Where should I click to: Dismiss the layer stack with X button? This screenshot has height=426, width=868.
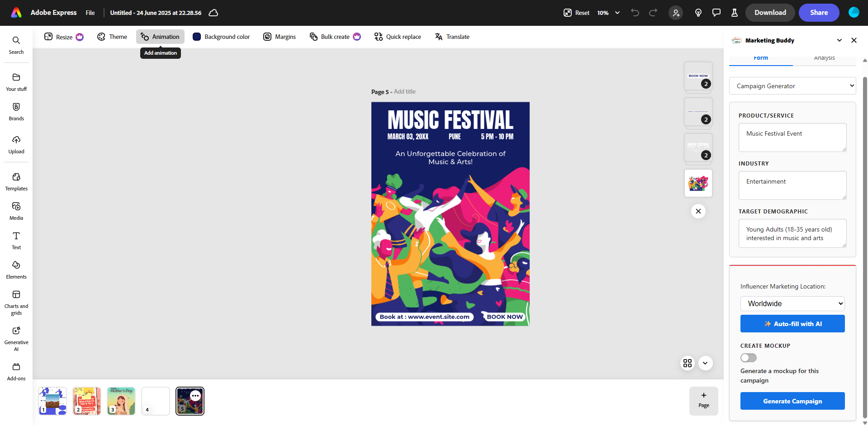[698, 211]
